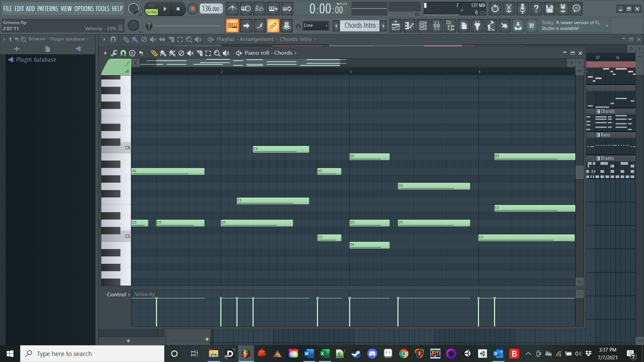Toggle the piano roll snap magnet
Image resolution: width=644 pixels, height=362 pixels.
coord(123,53)
